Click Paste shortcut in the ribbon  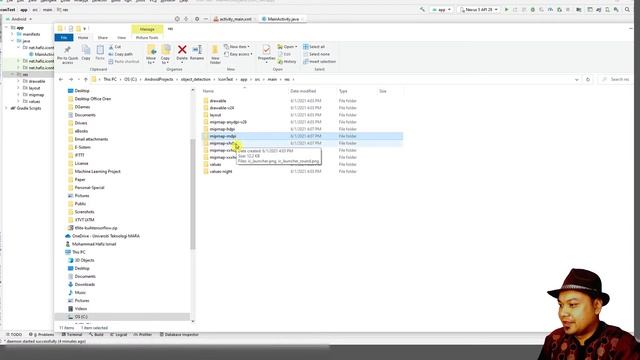coord(124,62)
